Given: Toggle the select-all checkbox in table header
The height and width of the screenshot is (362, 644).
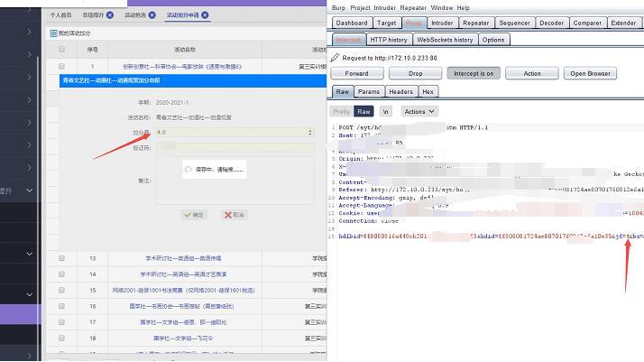Looking at the screenshot, I should 61,51.
